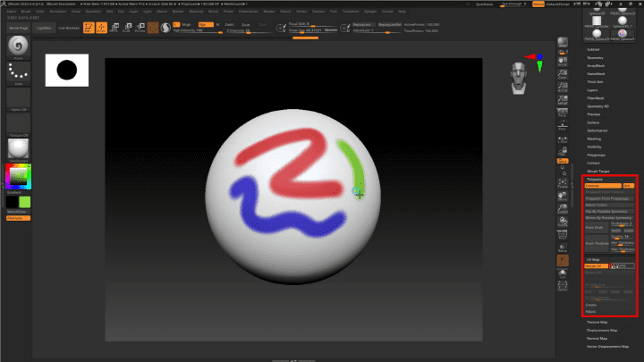Click the Home Page button
The width and height of the screenshot is (644, 362).
click(19, 28)
